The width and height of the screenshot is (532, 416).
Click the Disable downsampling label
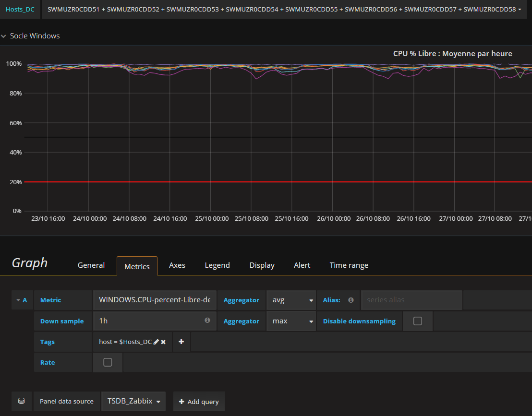pyautogui.click(x=359, y=321)
